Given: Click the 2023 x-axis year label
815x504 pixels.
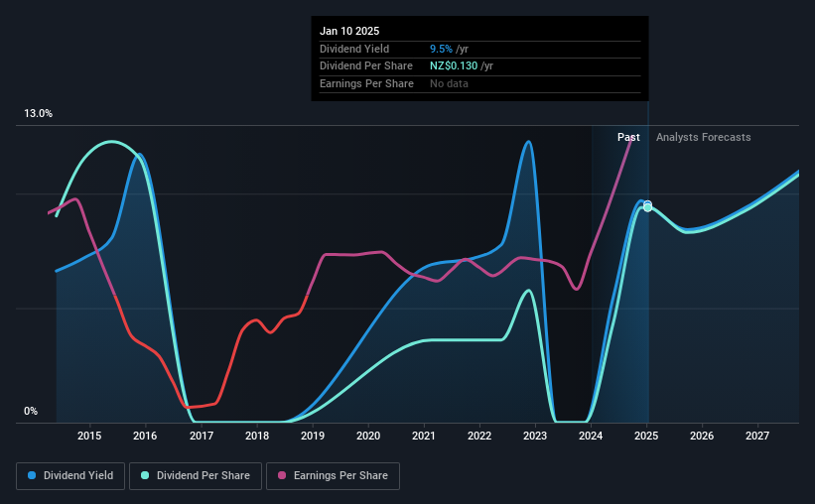Looking at the screenshot, I should (535, 436).
